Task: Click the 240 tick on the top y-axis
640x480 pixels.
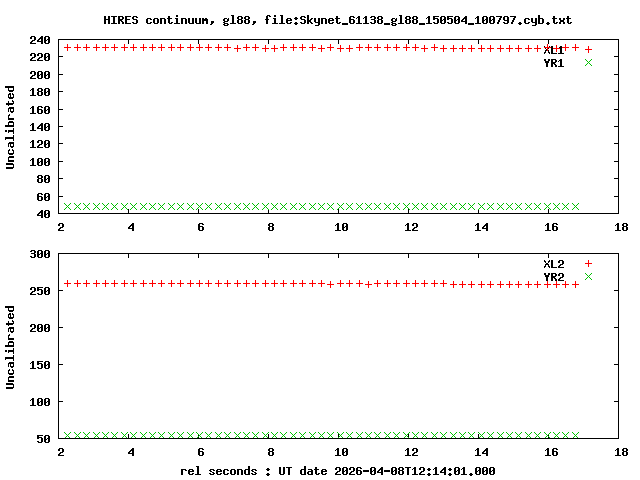Action: 40,40
